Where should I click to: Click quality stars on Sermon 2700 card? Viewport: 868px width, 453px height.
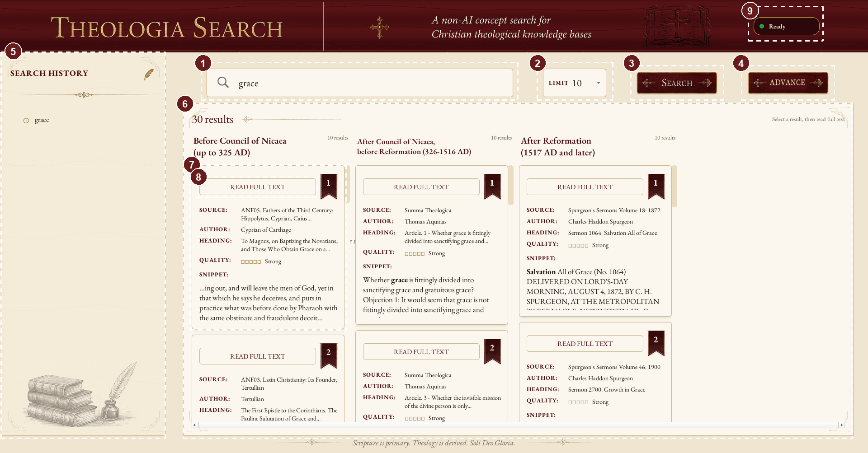[578, 402]
